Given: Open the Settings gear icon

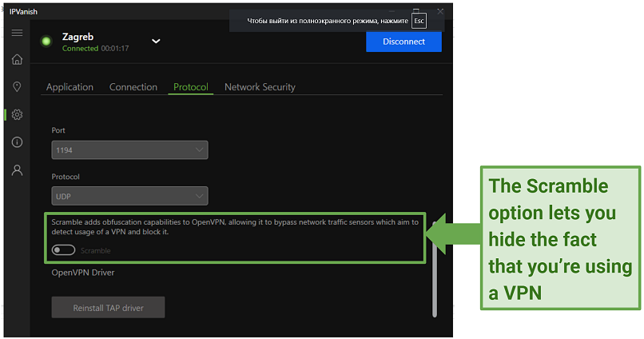Looking at the screenshot, I should point(17,114).
